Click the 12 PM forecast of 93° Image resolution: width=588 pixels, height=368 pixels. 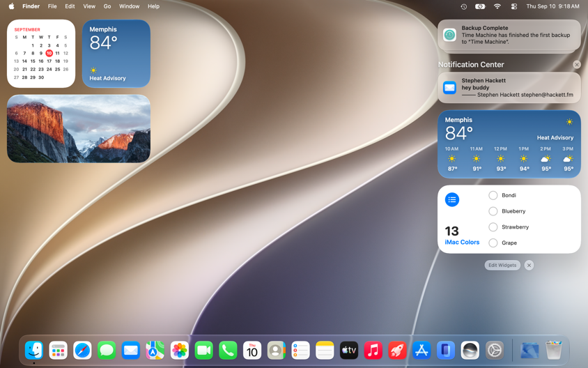(501, 159)
